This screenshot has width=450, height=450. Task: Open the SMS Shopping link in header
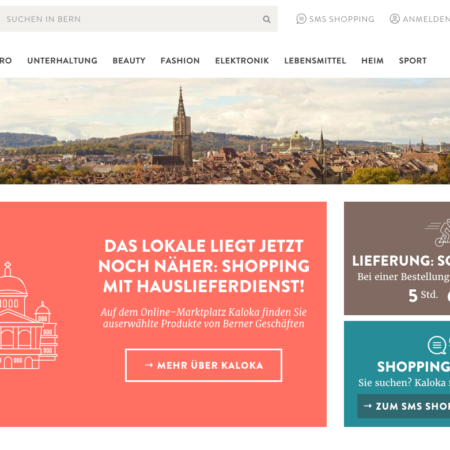coord(335,19)
